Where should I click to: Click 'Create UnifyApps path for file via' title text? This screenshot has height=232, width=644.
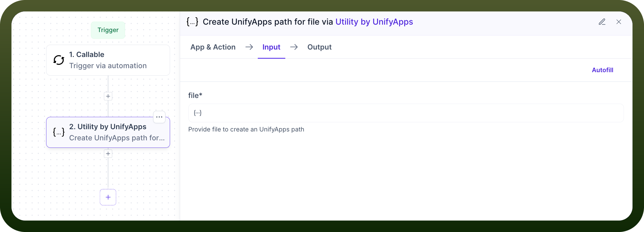[268, 22]
